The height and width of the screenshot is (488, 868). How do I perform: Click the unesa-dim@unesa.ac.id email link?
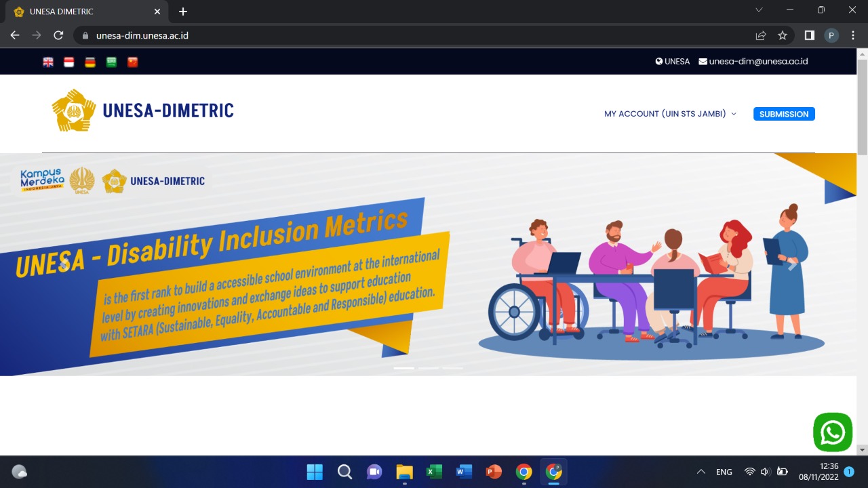[753, 61]
